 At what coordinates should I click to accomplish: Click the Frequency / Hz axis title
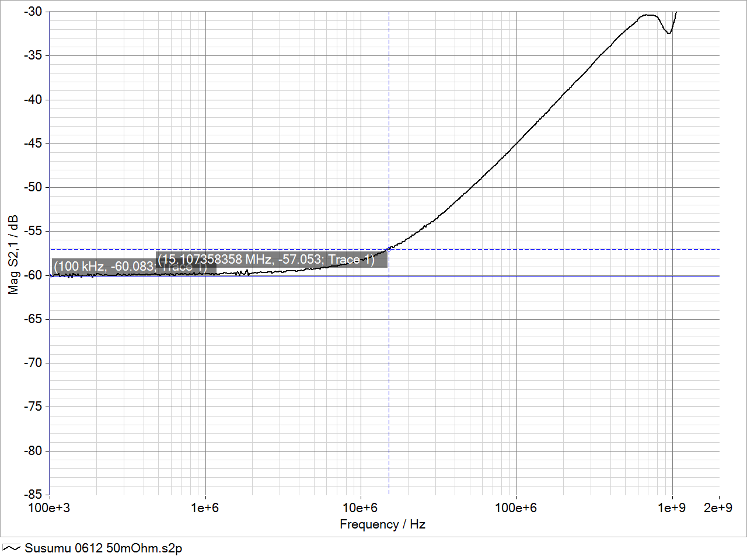tap(382, 524)
